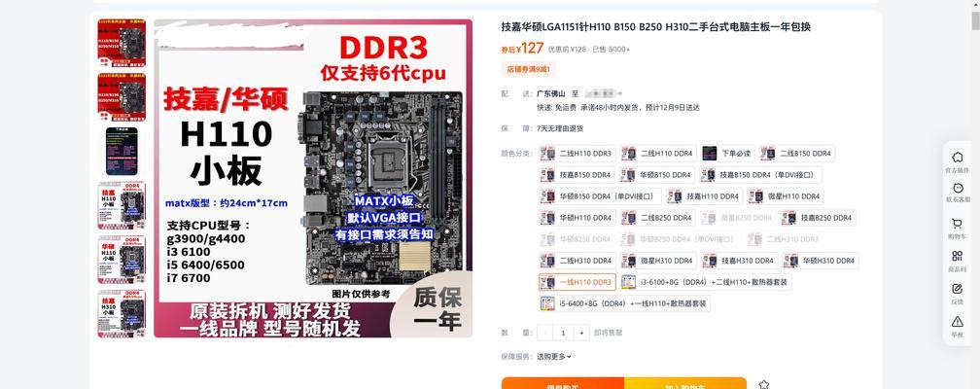Select option 二线H110 DDR4

[659, 154]
